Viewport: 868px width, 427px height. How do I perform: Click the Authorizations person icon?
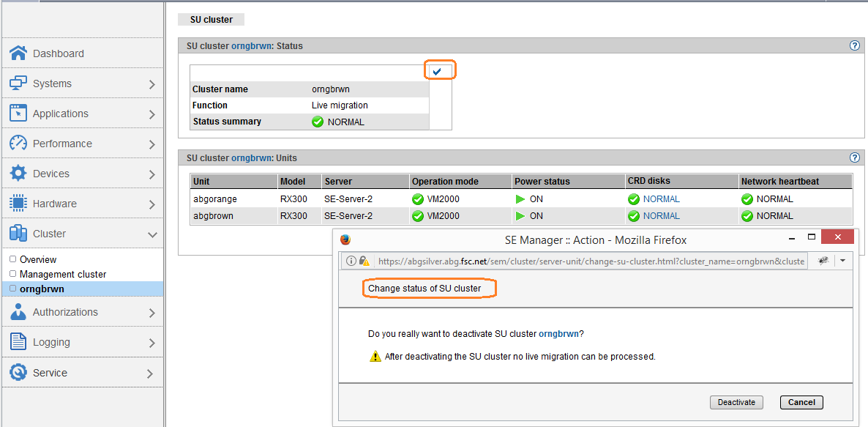coord(18,312)
